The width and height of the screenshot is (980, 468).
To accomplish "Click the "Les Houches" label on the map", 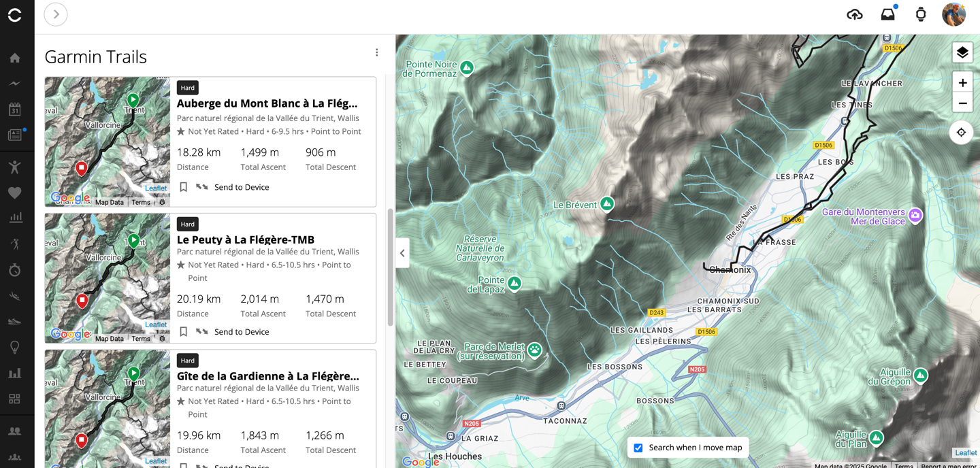I will tap(455, 456).
